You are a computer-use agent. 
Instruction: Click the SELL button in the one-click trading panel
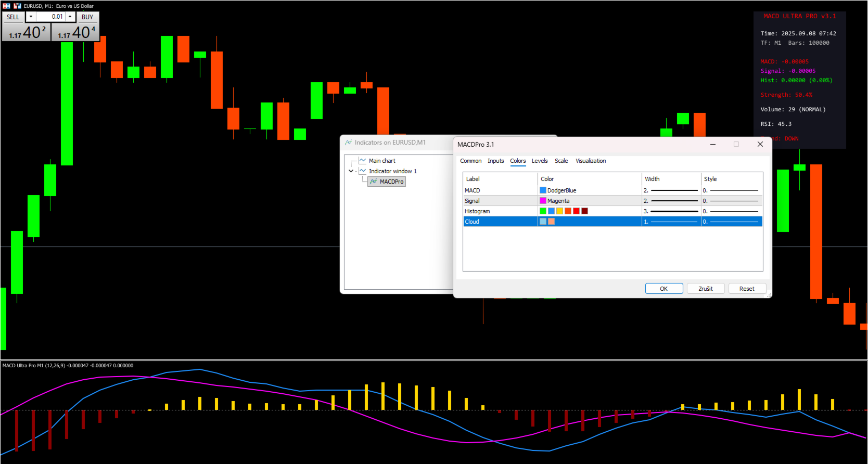[x=13, y=17]
